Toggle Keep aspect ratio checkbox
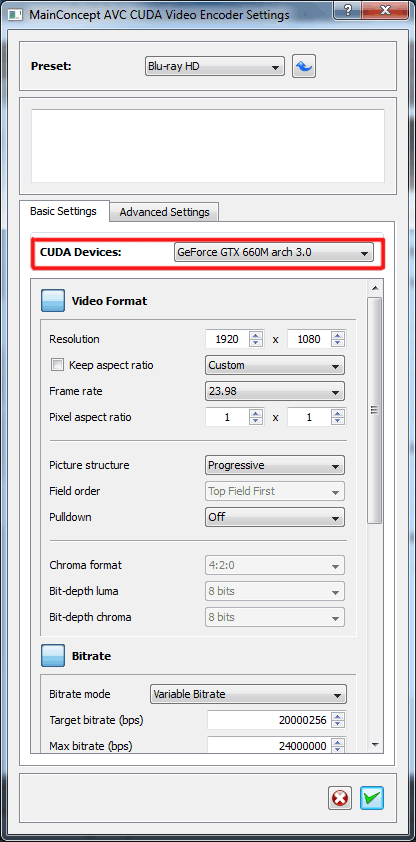 [57, 365]
